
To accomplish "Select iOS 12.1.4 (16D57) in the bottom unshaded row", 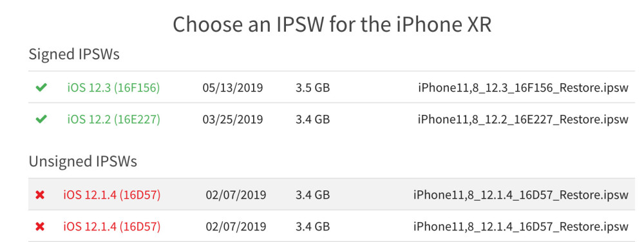I will pyautogui.click(x=111, y=227).
